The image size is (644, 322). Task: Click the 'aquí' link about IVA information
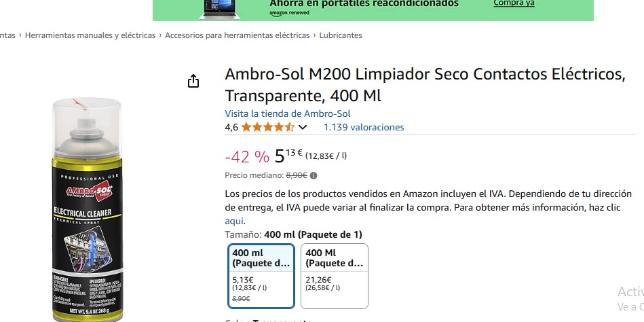[x=234, y=221]
